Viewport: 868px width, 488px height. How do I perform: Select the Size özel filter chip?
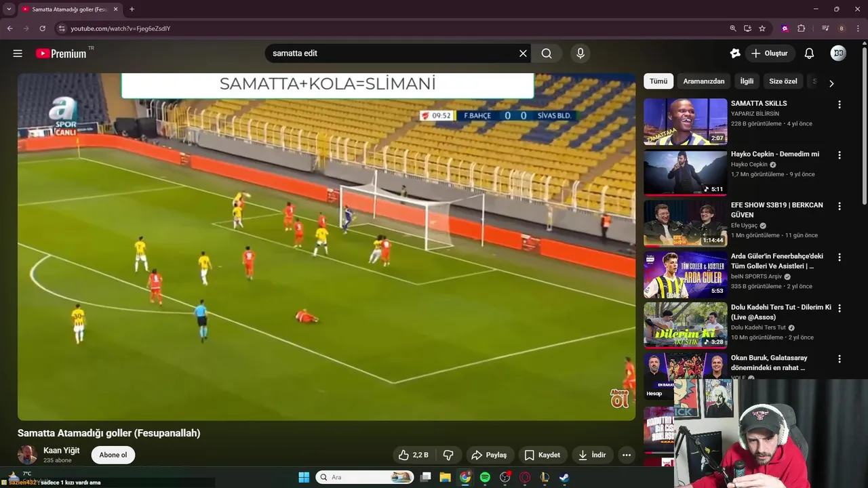783,81
